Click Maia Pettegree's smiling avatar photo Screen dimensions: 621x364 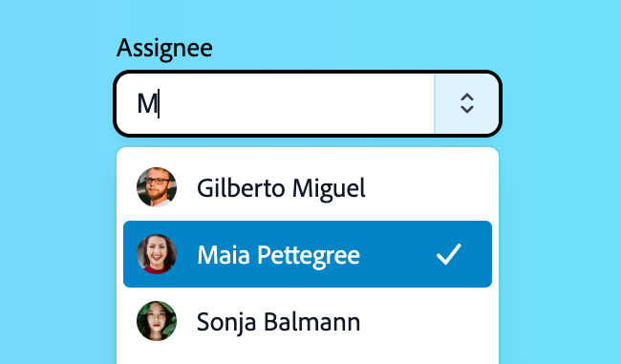click(x=157, y=254)
